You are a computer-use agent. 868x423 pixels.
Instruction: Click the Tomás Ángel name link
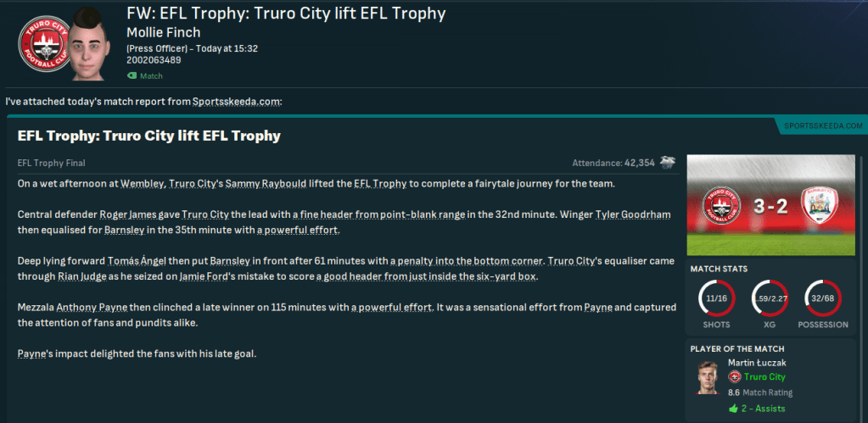click(137, 259)
